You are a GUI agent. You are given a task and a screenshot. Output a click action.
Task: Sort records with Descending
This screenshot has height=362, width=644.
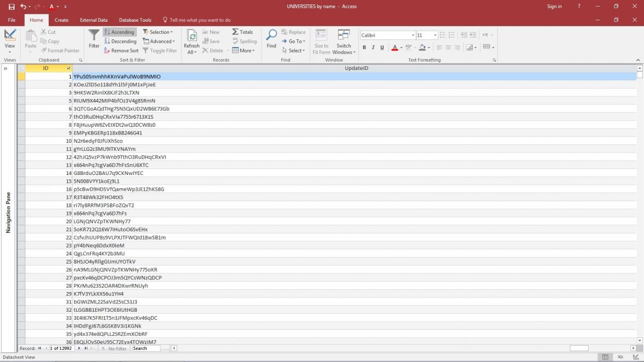tap(120, 42)
